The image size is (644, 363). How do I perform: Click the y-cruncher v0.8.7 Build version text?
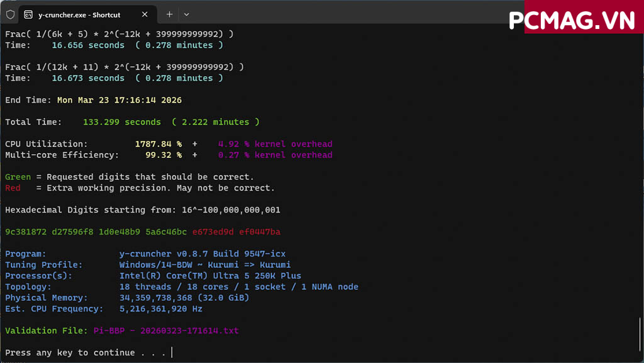point(203,254)
